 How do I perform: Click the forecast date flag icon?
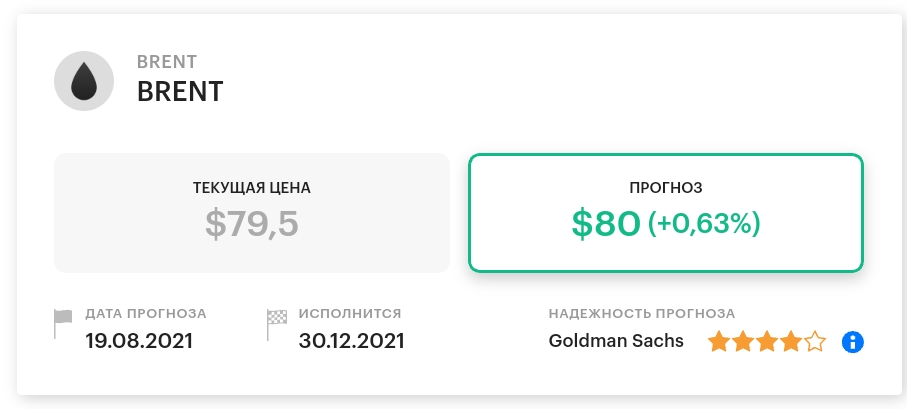tap(63, 324)
